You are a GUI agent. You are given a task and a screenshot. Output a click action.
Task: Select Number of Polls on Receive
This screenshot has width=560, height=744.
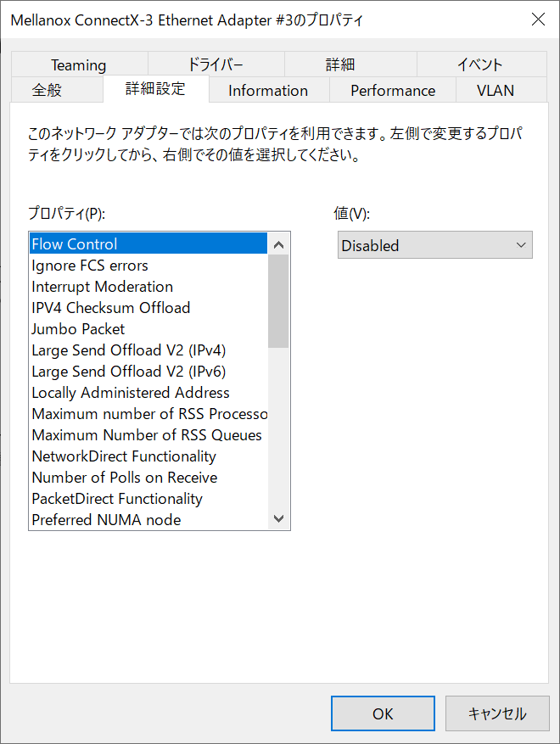148,478
